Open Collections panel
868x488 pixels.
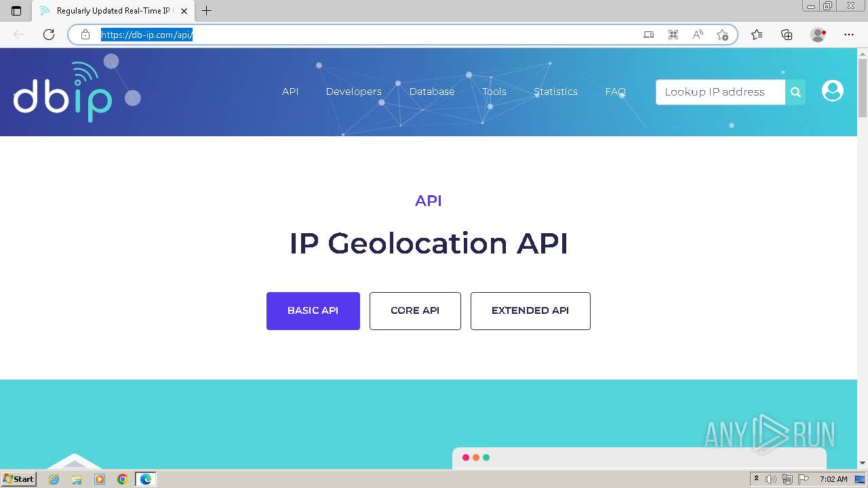click(787, 35)
